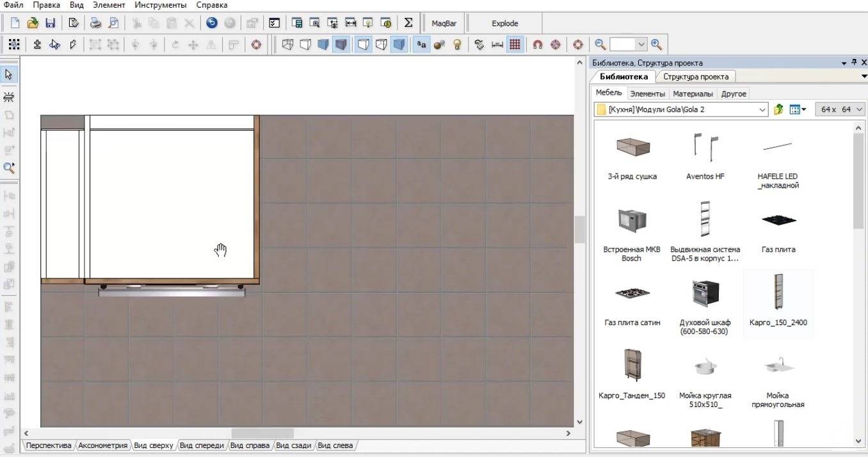Viewport: 868px width, 457px height.
Task: Open the zoom level combo box
Action: (x=641, y=44)
